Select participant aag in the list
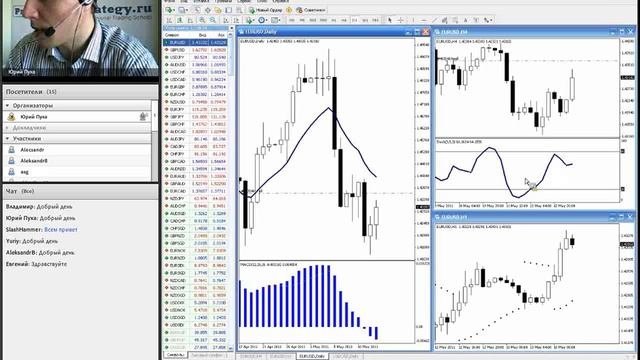640x360 pixels. (78, 172)
